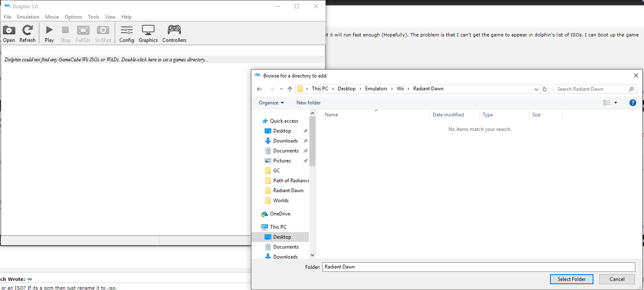644x290 pixels.
Task: Open the Movie menu
Action: pyautogui.click(x=52, y=17)
